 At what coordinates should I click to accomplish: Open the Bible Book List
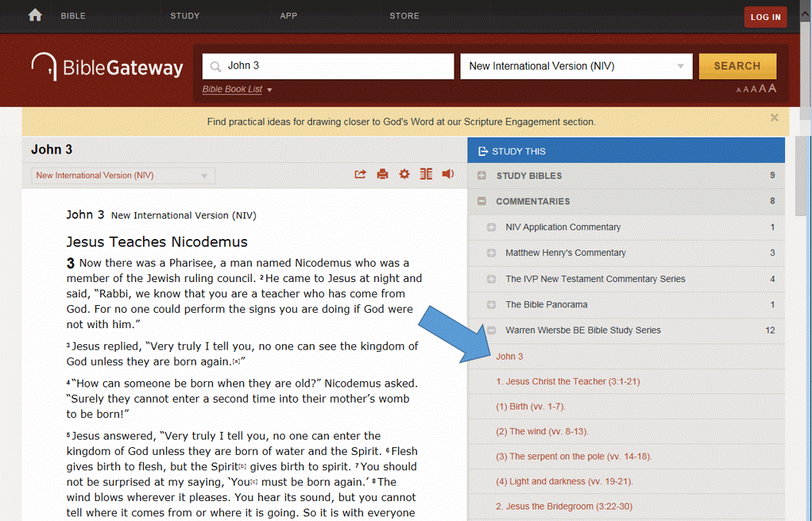click(x=237, y=89)
